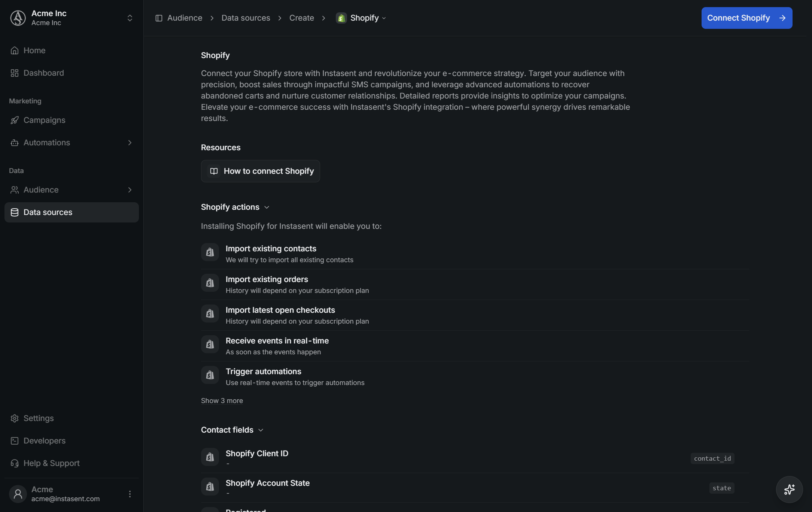Screen dimensions: 812x512
Task: Click the Acme Inc logo icon
Action: coord(18,18)
